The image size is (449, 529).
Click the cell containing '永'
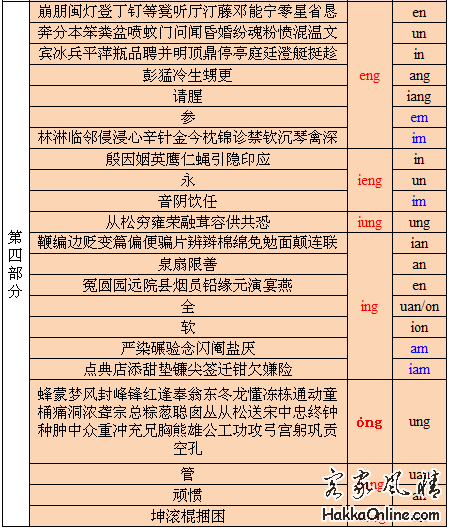(188, 180)
